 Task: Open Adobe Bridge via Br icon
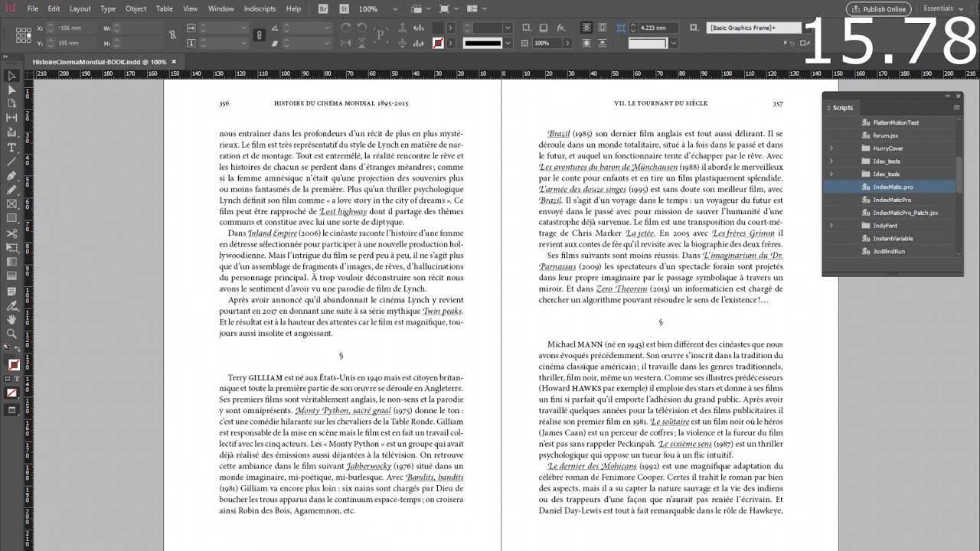323,8
